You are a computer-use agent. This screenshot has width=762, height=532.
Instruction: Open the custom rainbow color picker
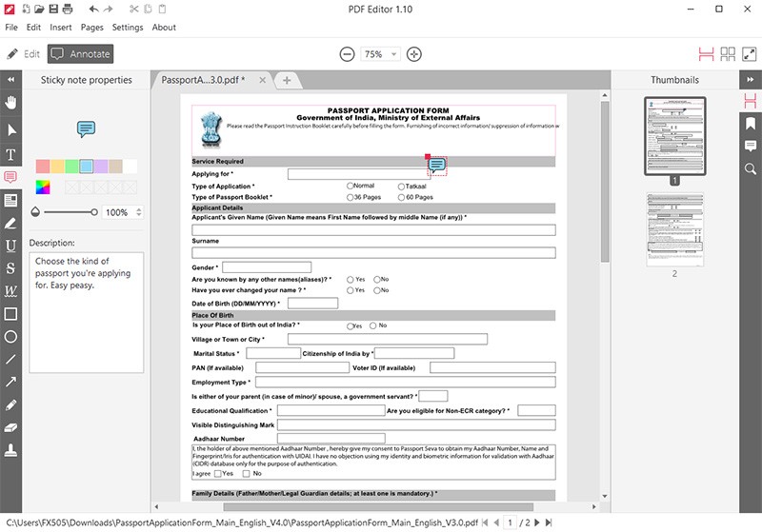coord(43,187)
